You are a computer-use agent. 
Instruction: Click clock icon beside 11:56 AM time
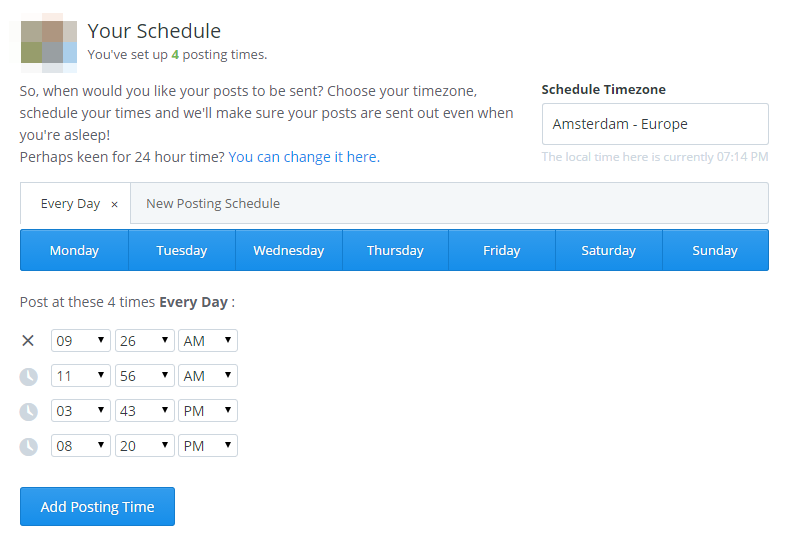tap(29, 376)
